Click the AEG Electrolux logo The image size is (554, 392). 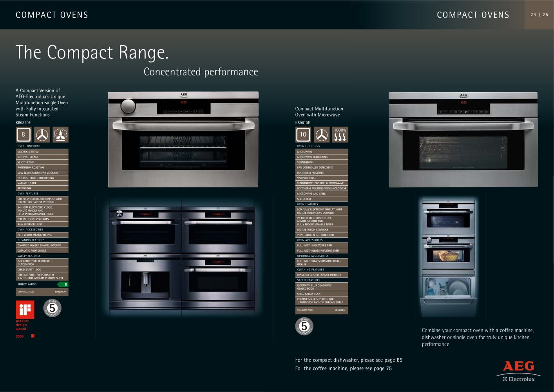tap(518, 371)
